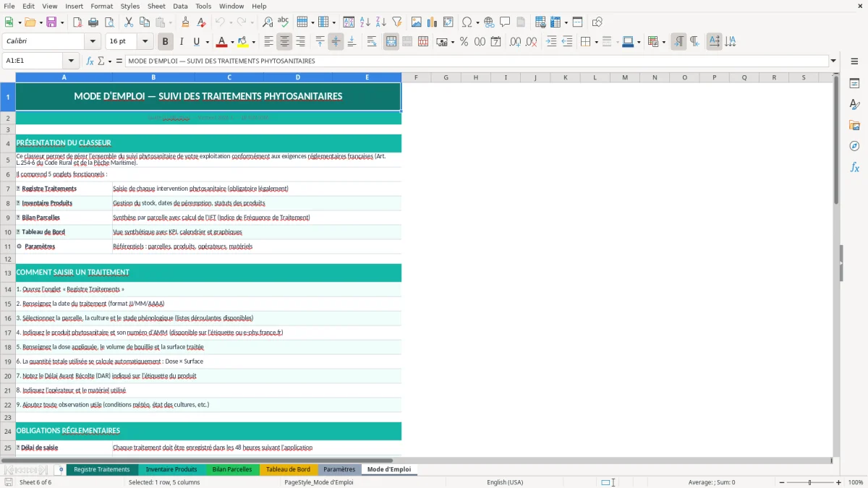Viewport: 868px width, 488px height.
Task: Insert an image using the toolbar icon
Action: pyautogui.click(x=417, y=22)
